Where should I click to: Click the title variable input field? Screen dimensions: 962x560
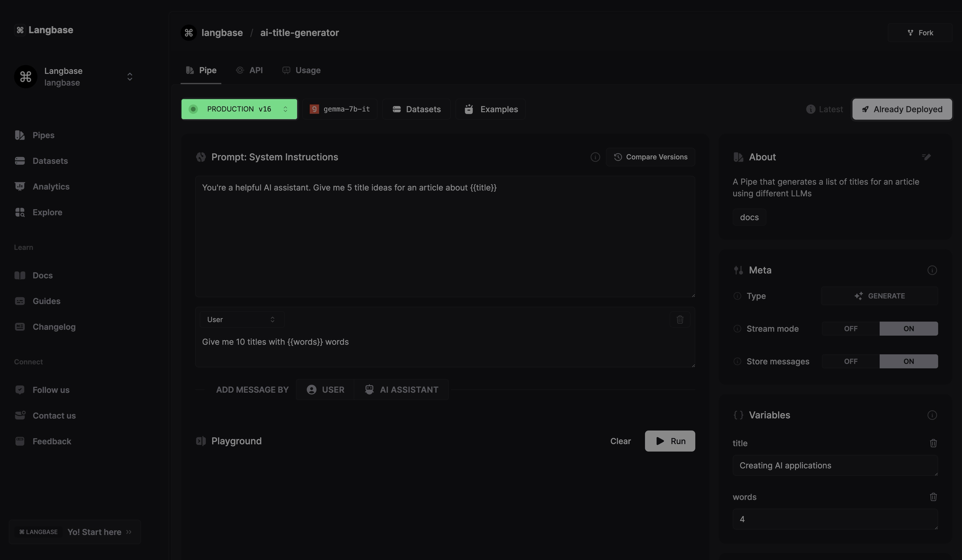pyautogui.click(x=834, y=465)
